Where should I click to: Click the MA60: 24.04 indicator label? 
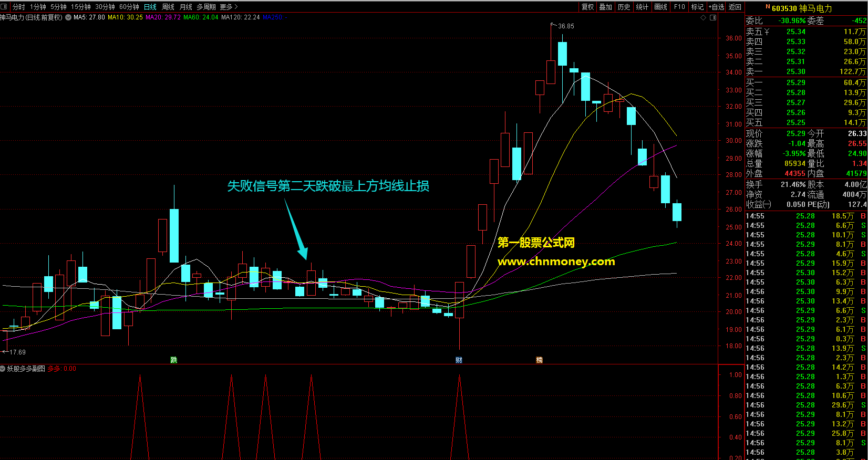click(x=201, y=17)
